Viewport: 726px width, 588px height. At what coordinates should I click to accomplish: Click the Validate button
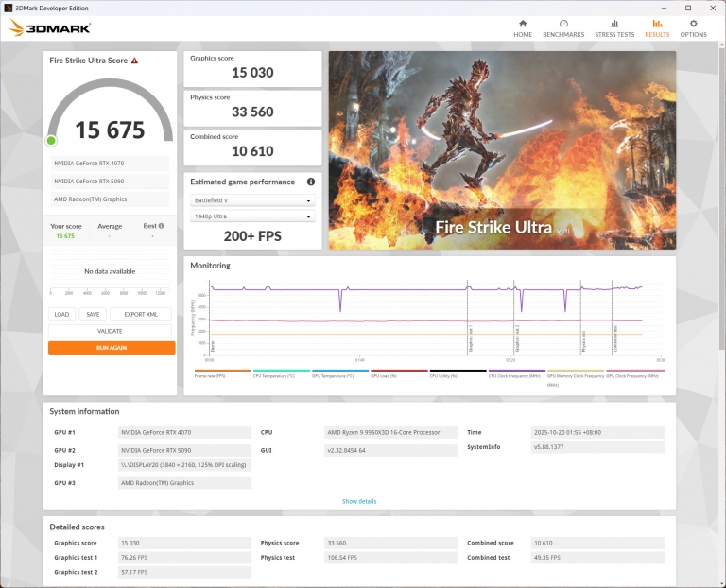pyautogui.click(x=111, y=331)
